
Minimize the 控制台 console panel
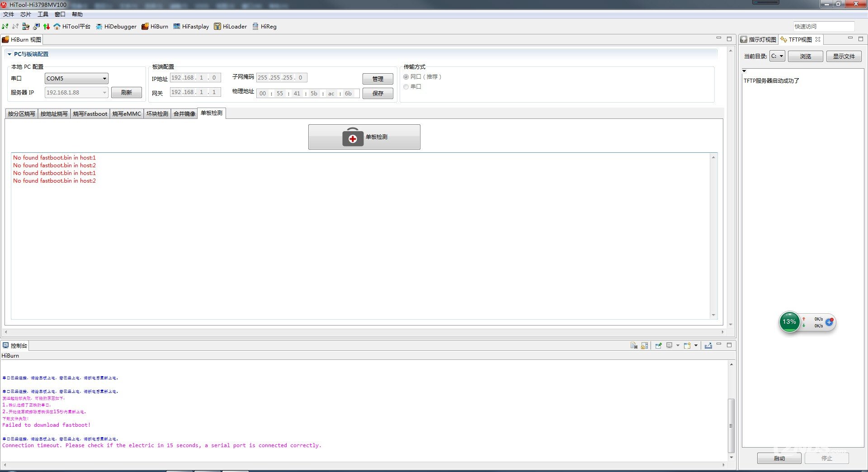pos(719,345)
